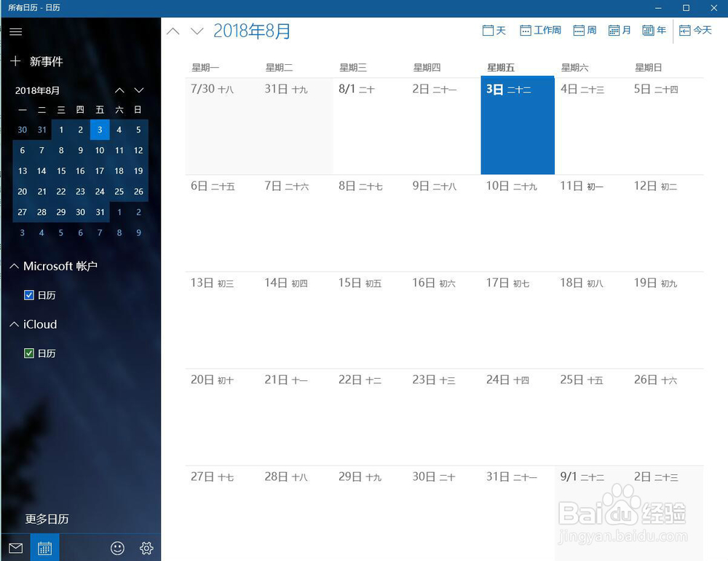Screen dimensions: 728x561
Task: Click the smiley feedback icon
Action: click(x=117, y=548)
